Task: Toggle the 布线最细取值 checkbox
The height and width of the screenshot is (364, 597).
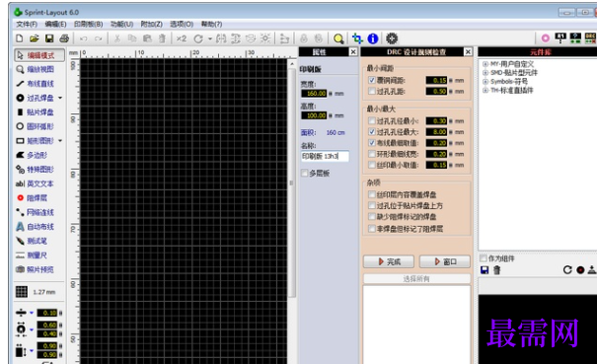Action: coord(372,143)
